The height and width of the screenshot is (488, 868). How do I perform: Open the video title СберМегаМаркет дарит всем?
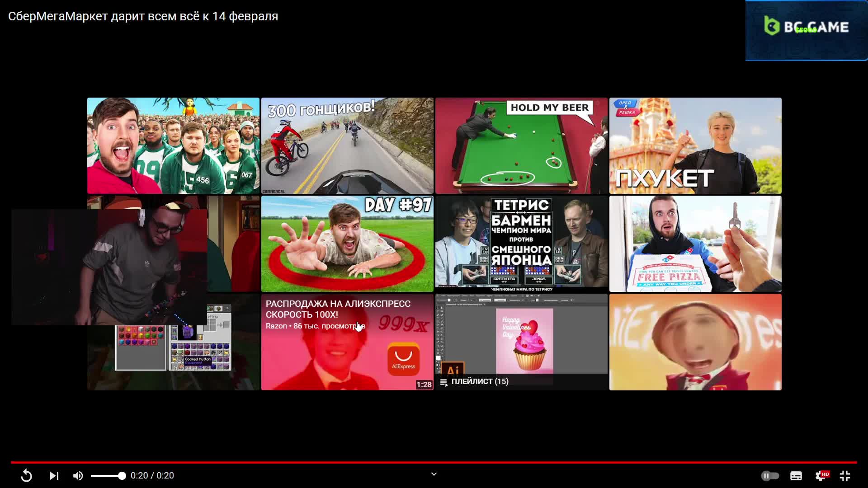(x=143, y=16)
